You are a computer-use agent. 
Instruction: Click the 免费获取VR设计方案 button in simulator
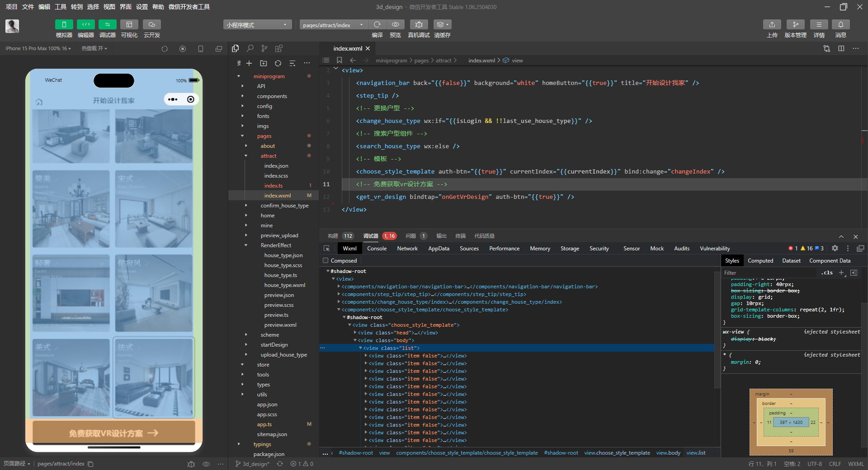click(113, 433)
